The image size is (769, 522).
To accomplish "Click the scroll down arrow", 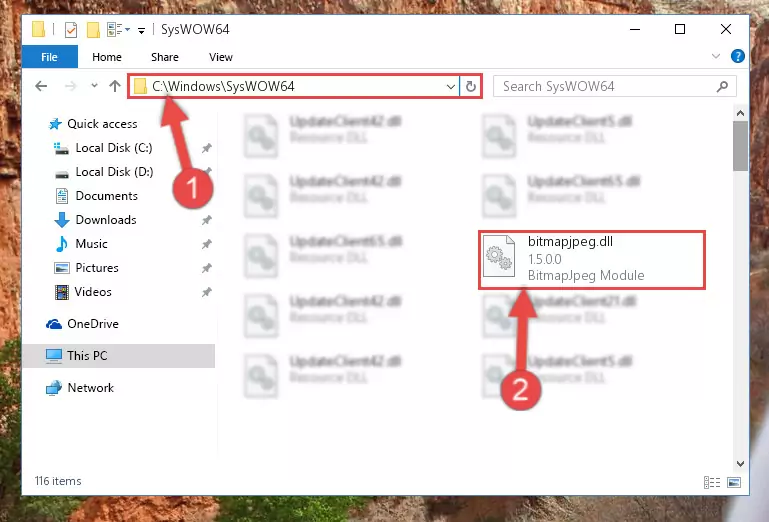I will pyautogui.click(x=741, y=464).
